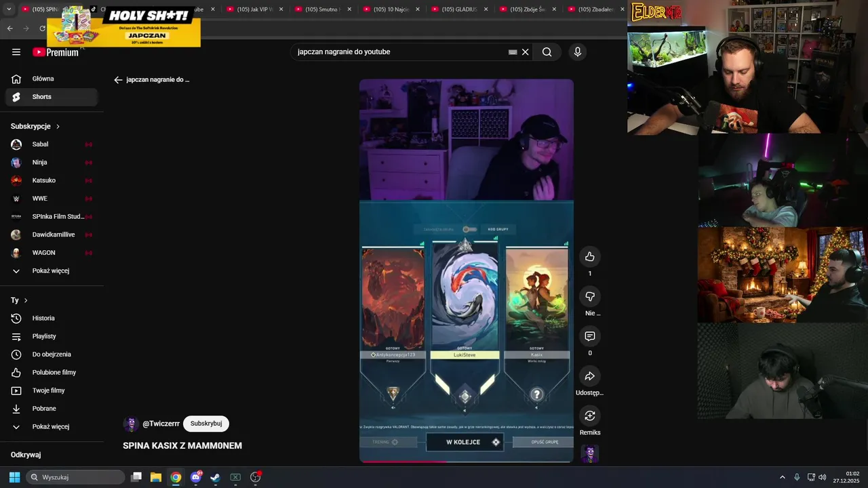Like the short with thumbs up
Image resolution: width=868 pixels, height=488 pixels.
coord(589,256)
